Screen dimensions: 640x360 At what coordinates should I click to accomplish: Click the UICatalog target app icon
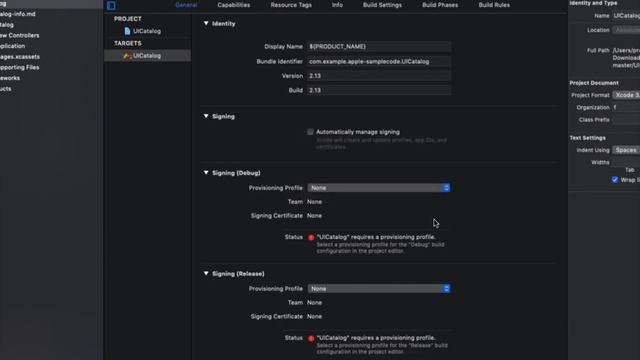[127, 56]
